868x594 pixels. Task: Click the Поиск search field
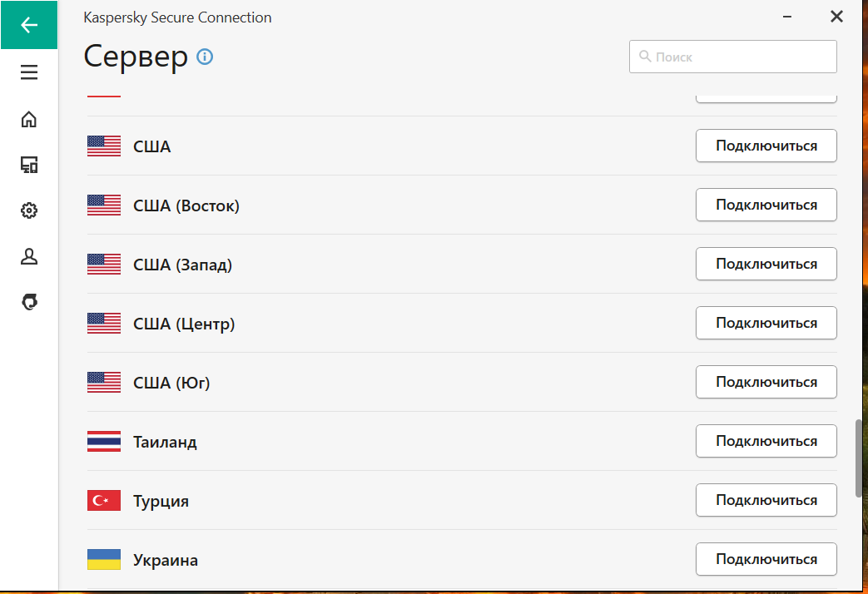coord(732,57)
